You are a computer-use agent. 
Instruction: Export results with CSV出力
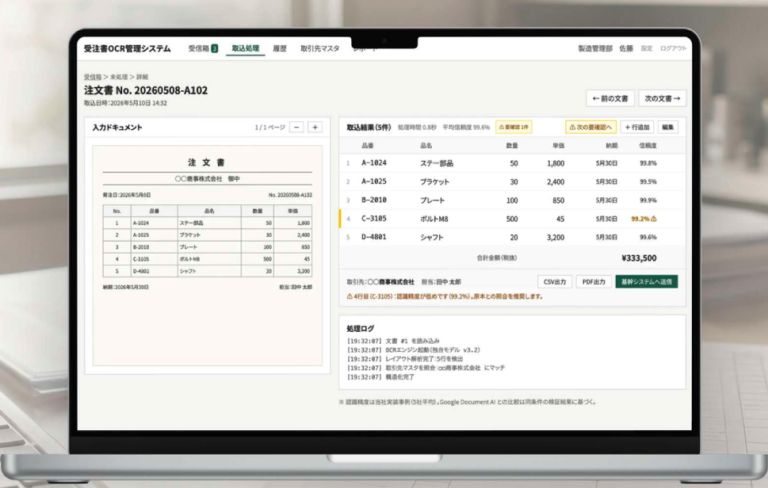pyautogui.click(x=555, y=282)
